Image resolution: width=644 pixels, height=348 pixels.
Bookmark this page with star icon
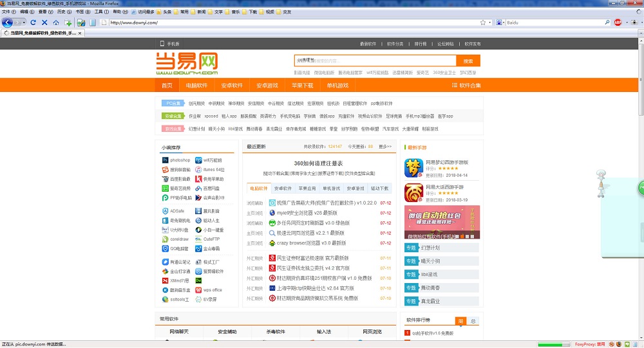[x=482, y=23]
